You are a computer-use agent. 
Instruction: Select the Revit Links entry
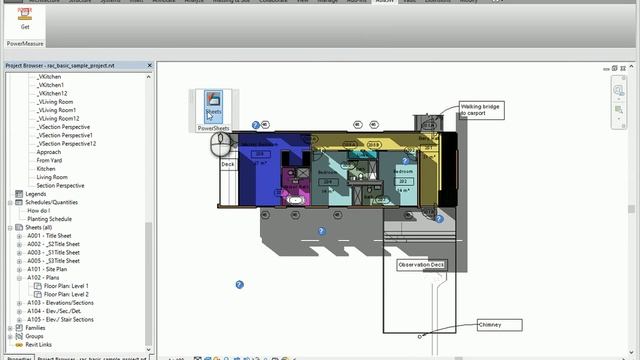[38, 345]
